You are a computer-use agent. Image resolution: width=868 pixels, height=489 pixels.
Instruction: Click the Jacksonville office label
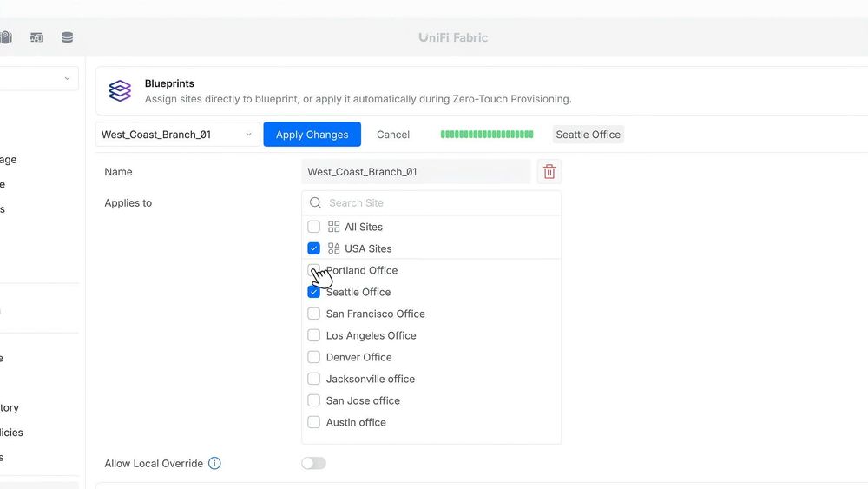pyautogui.click(x=371, y=379)
